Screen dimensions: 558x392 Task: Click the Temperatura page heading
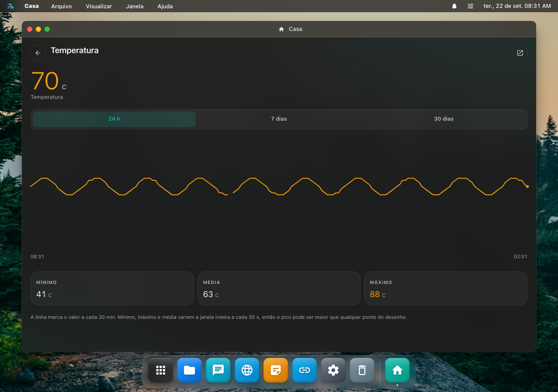point(75,51)
